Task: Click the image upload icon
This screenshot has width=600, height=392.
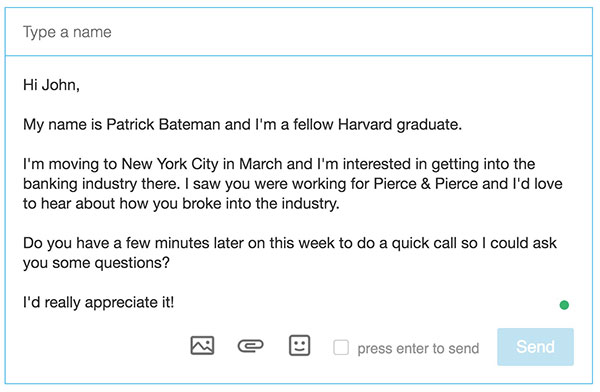Action: pyautogui.click(x=202, y=346)
